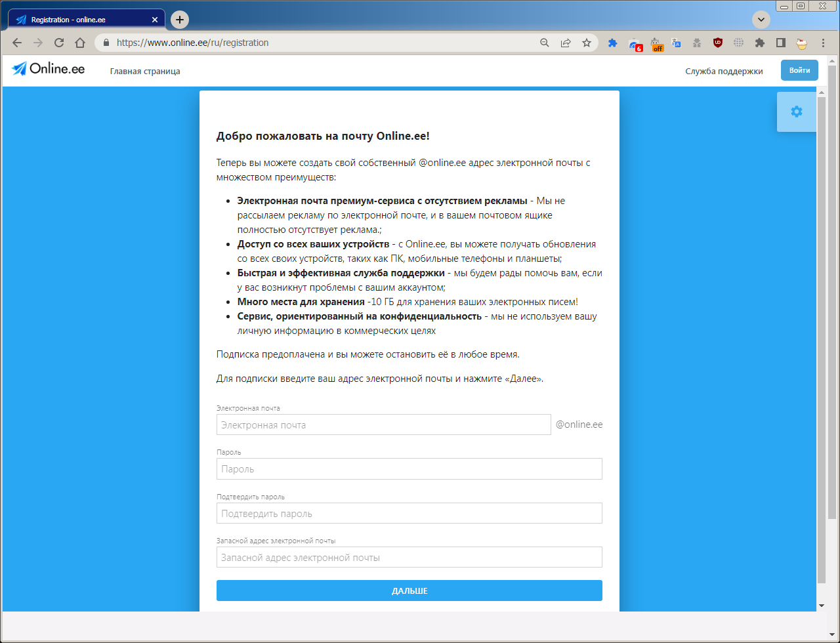
Task: Click the Online.ee paper plane logo
Action: pyautogui.click(x=48, y=69)
